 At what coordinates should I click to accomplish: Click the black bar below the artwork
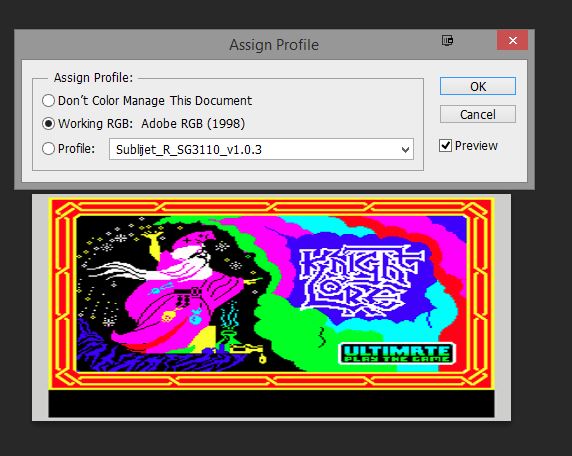(x=271, y=403)
